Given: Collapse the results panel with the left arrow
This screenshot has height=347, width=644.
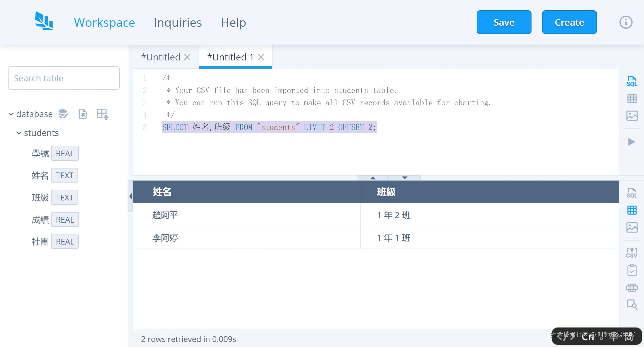Looking at the screenshot, I should 130,196.
